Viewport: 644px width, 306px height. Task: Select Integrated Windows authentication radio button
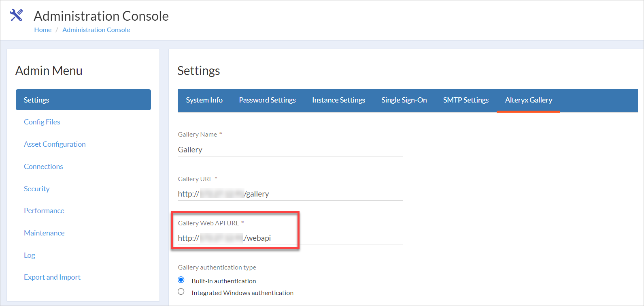click(181, 292)
